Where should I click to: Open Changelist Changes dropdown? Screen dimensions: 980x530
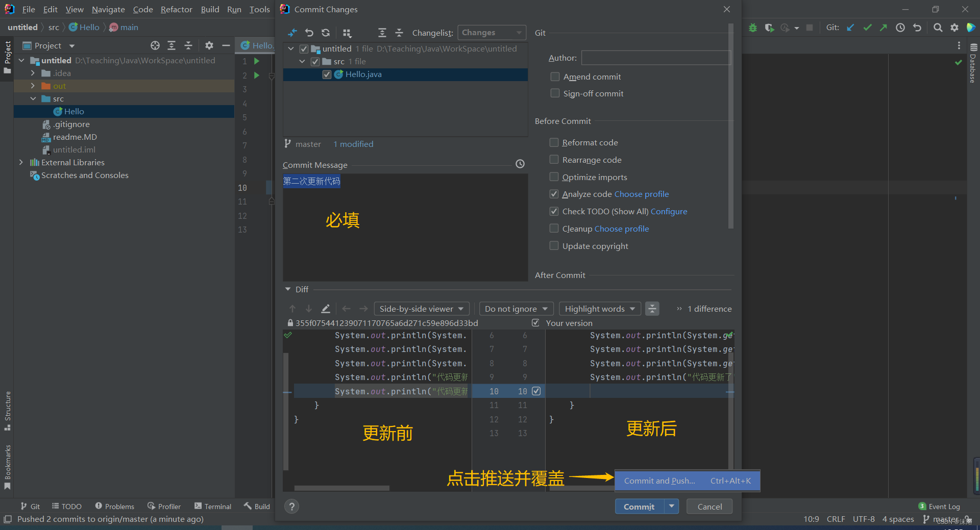pos(492,33)
